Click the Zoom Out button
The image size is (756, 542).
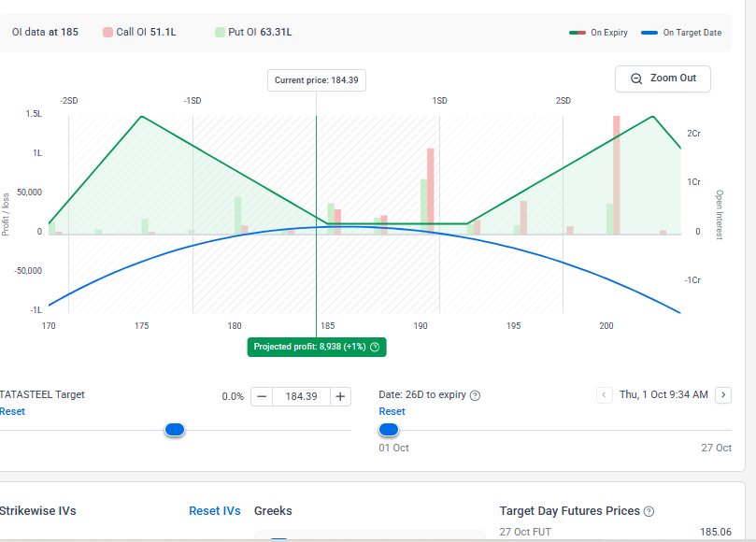[663, 78]
